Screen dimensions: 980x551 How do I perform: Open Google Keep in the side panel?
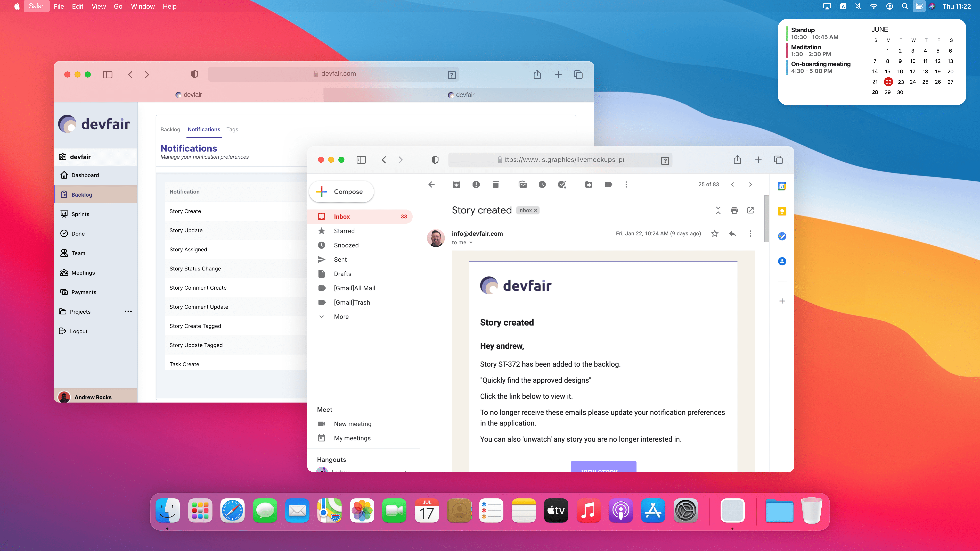(782, 211)
